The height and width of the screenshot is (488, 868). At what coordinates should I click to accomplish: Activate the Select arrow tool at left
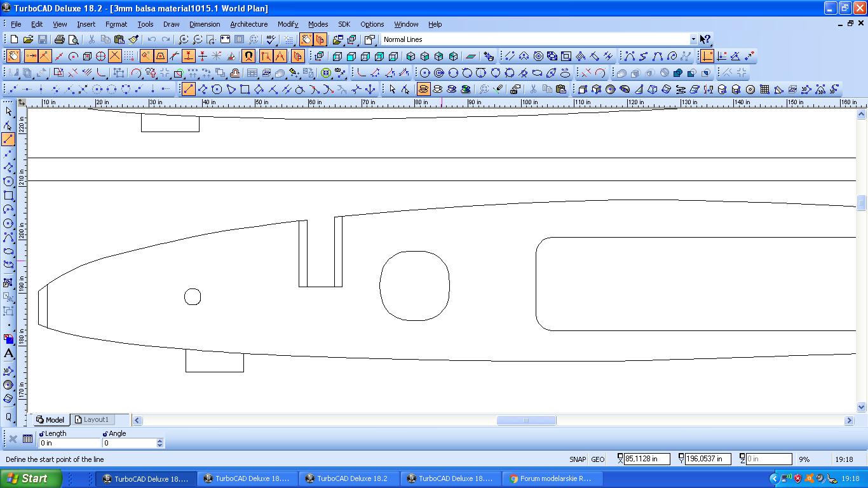pyautogui.click(x=8, y=111)
